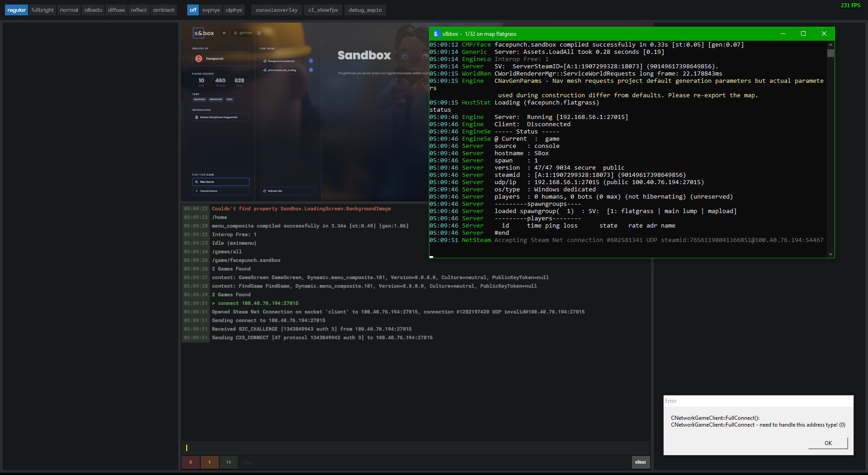The image size is (868, 475).
Task: Open the games controller icon in the navbar
Action: coord(235,33)
